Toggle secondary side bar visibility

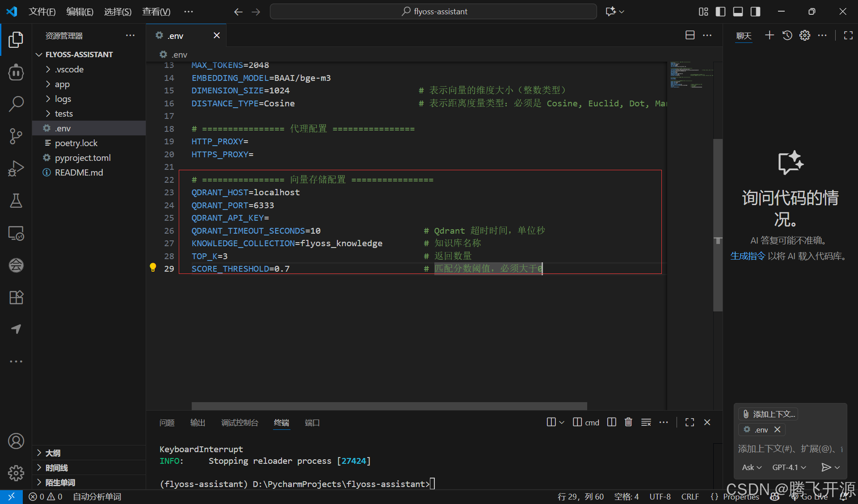point(755,12)
